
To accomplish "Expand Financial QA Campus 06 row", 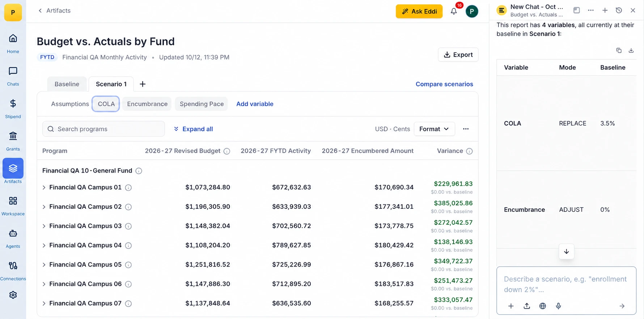I will (44, 284).
